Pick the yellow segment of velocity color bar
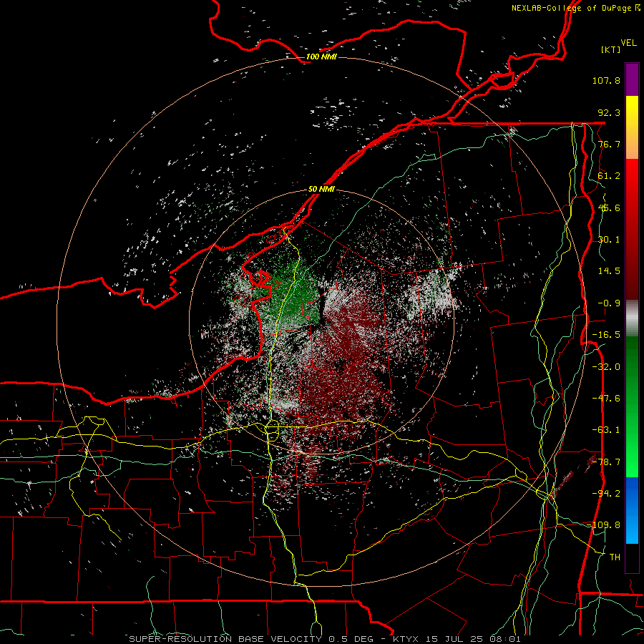 tap(632, 112)
